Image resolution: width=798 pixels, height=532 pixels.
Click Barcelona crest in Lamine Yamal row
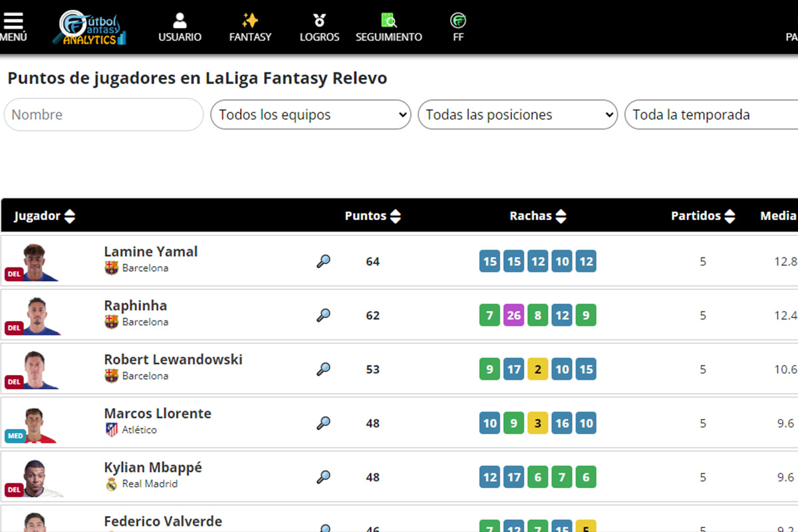coord(112,268)
